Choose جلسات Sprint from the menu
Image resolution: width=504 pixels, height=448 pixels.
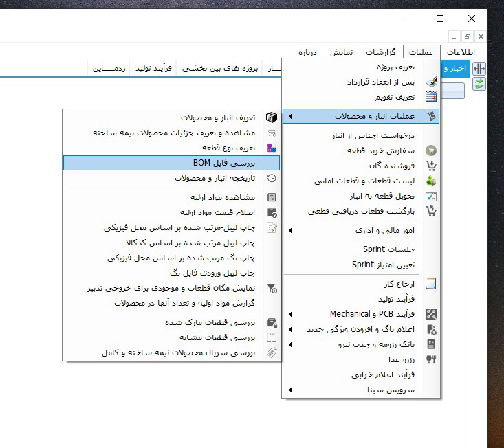(x=361, y=249)
